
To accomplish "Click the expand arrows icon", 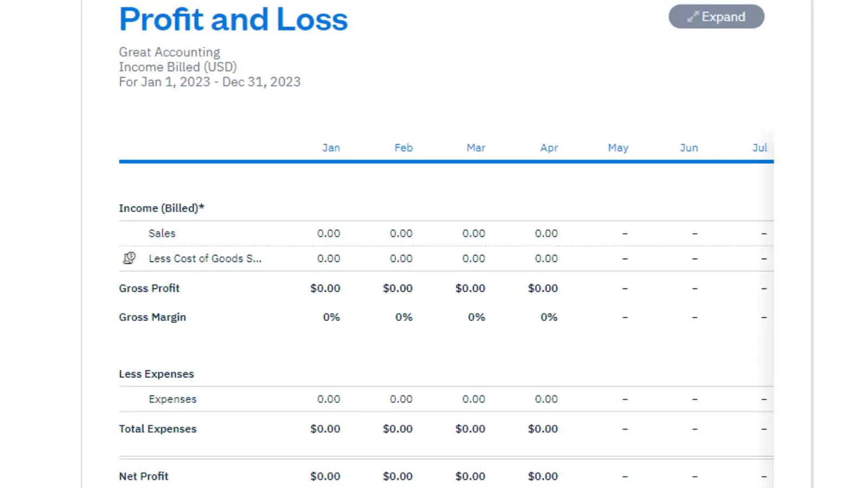I will 693,17.
